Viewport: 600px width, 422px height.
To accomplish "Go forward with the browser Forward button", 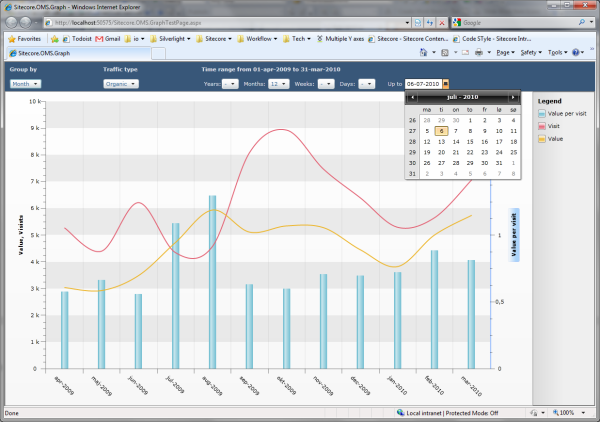I will pos(26,23).
